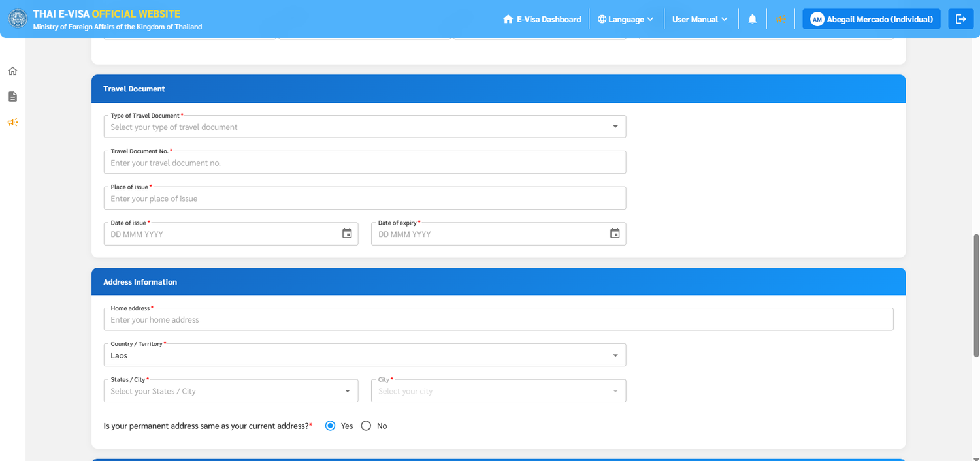Select Yes for same permanent address
Image resolution: width=980 pixels, height=461 pixels.
[x=331, y=426]
